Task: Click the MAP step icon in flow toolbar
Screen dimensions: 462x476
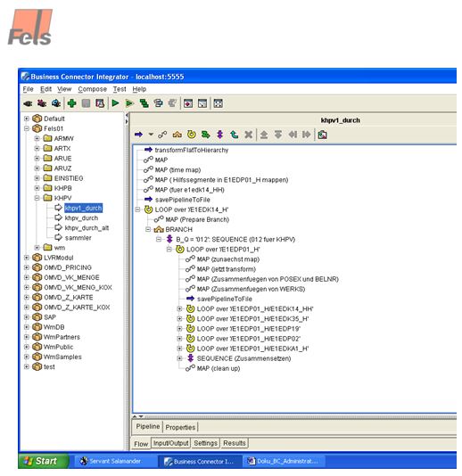Action: [162, 135]
